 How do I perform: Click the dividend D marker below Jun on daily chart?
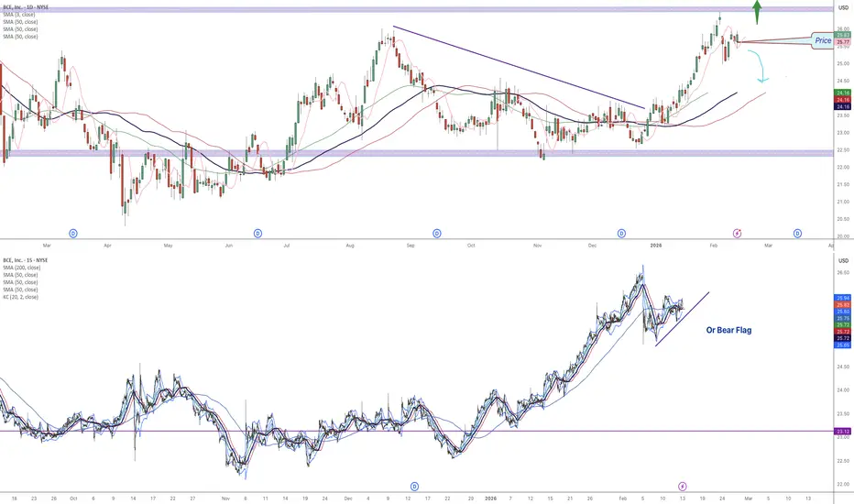coord(257,233)
